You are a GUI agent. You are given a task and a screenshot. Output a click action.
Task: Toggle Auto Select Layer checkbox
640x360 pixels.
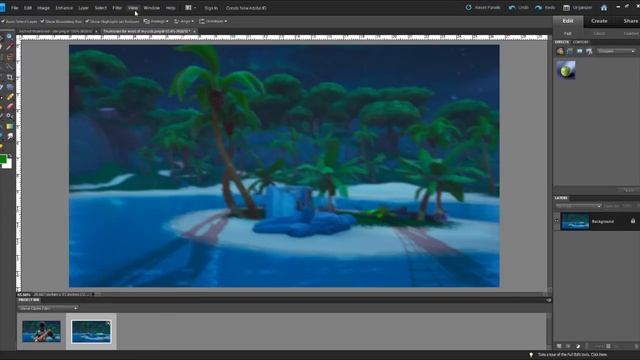3,21
